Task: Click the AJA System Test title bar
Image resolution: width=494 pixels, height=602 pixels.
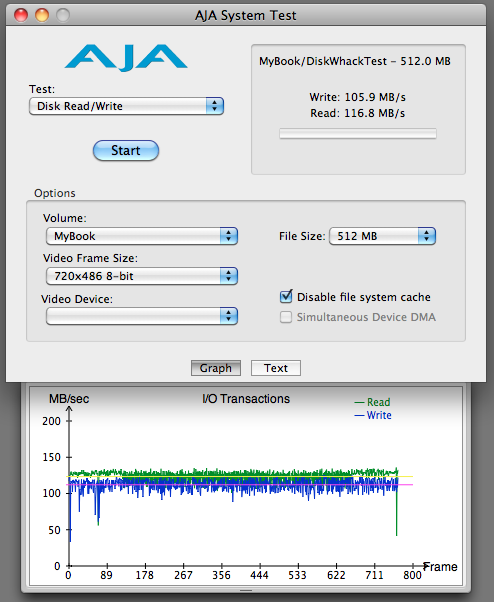Action: click(246, 15)
